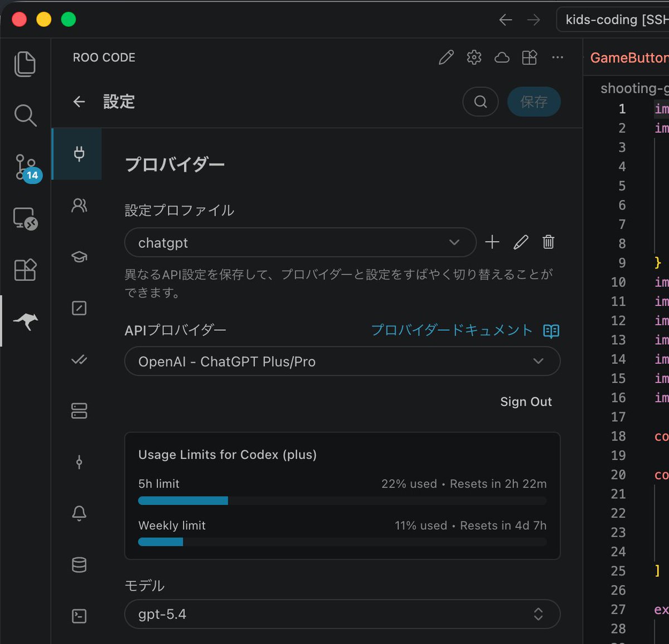Screen dimensions: 669x644
Task: Open Source Control with 14 changes badge
Action: [x=27, y=167]
